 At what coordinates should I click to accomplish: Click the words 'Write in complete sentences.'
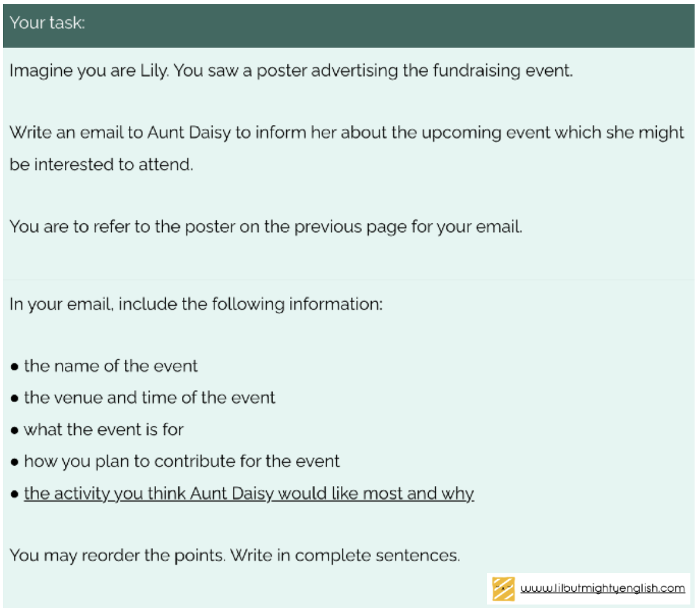tap(345, 556)
